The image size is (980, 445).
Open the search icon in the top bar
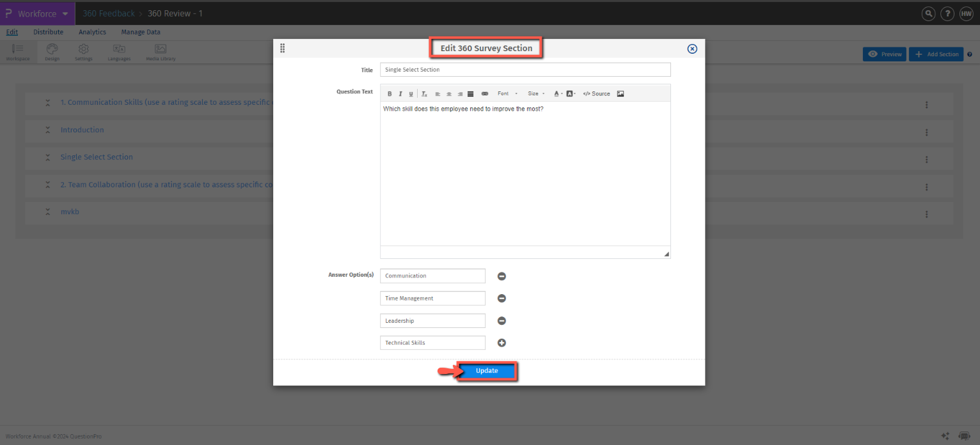pos(928,13)
